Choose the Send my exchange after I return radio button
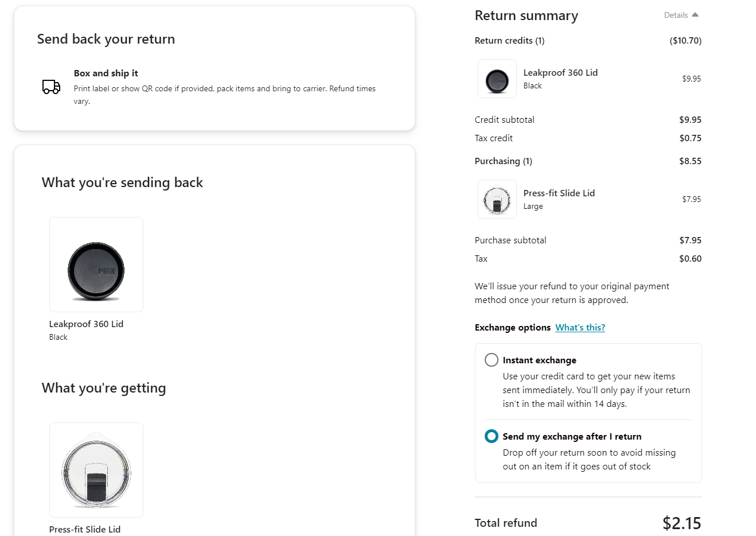The height and width of the screenshot is (536, 756). tap(492, 436)
